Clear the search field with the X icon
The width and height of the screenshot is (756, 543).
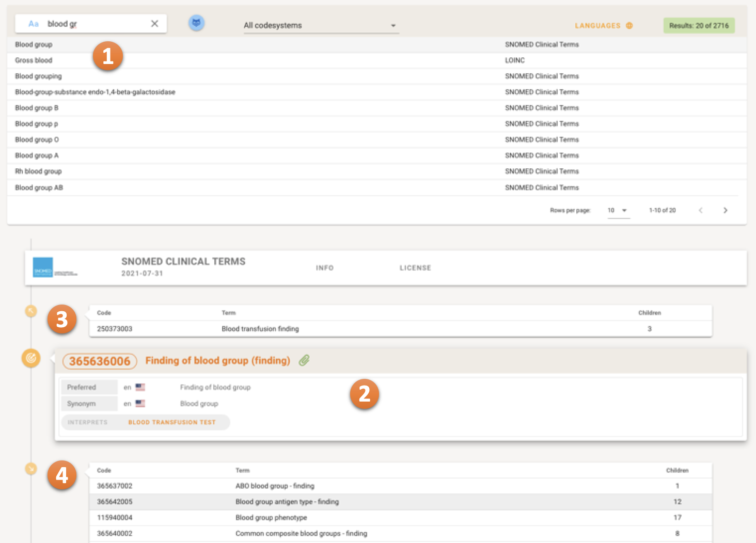click(154, 24)
